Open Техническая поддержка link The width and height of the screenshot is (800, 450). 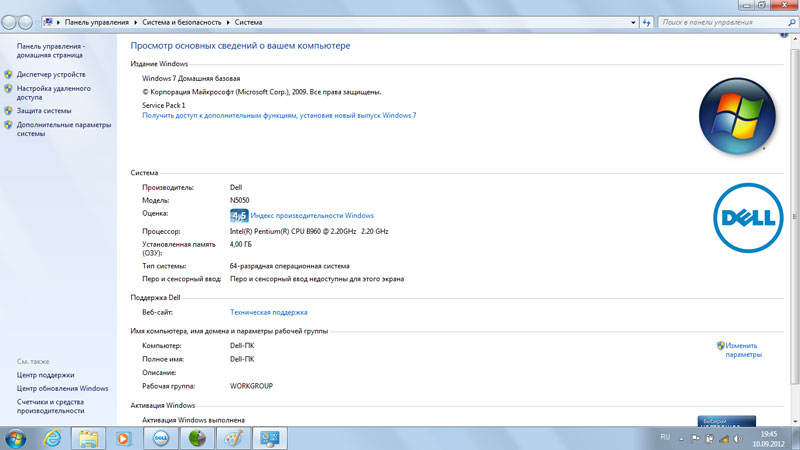click(x=268, y=312)
